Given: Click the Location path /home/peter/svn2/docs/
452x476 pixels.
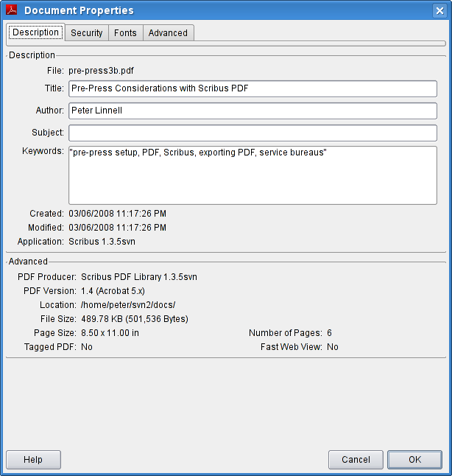Looking at the screenshot, I should 128,305.
